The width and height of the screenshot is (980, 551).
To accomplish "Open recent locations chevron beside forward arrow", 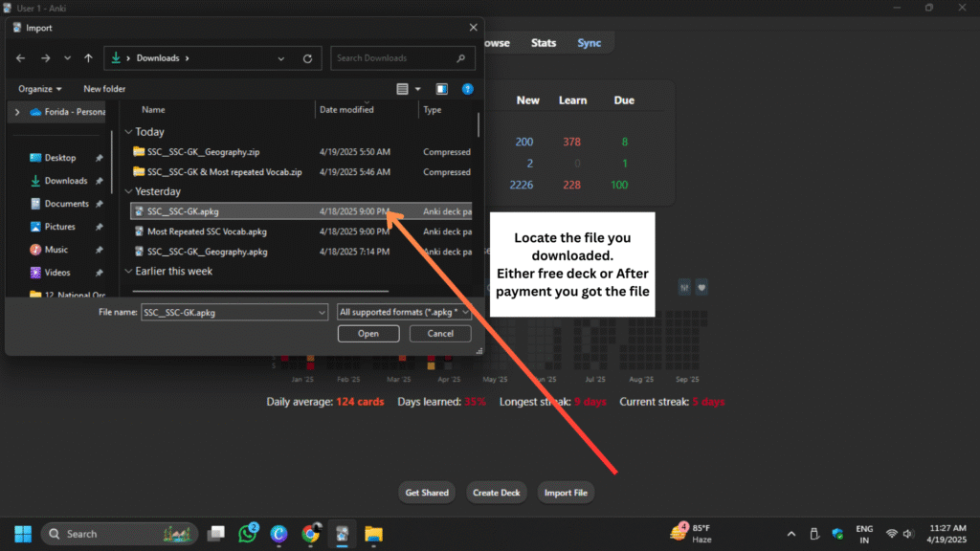I will click(67, 58).
